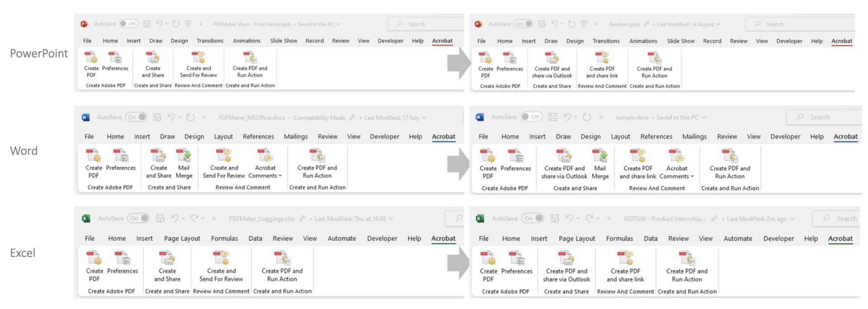Screen dimensions: 868x309
Task: Click Create and Share in PDFMaker_MSOffice.docx window
Action: tap(159, 164)
